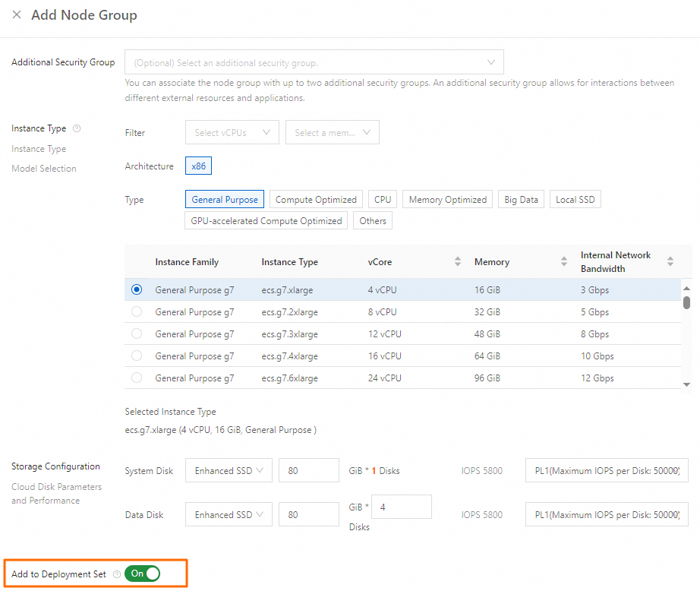Click the Instance Type column header

point(290,262)
